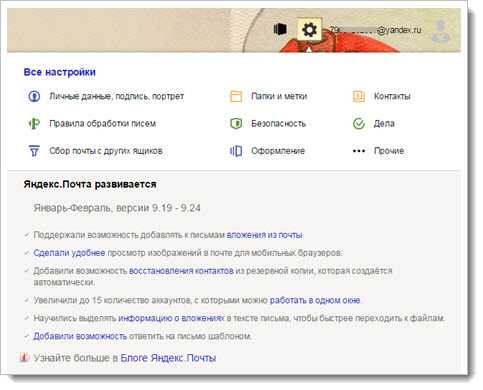Click the Дела checkmark icon

[359, 124]
